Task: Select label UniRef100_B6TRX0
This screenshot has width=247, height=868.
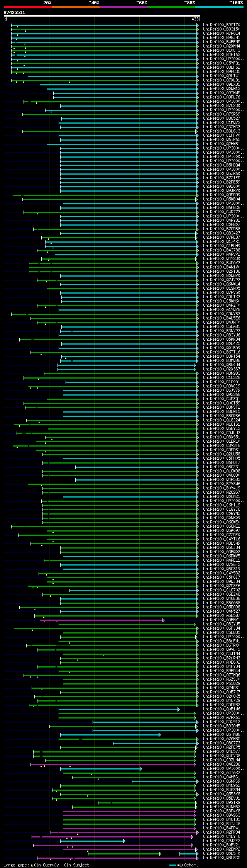Action: (222, 645)
